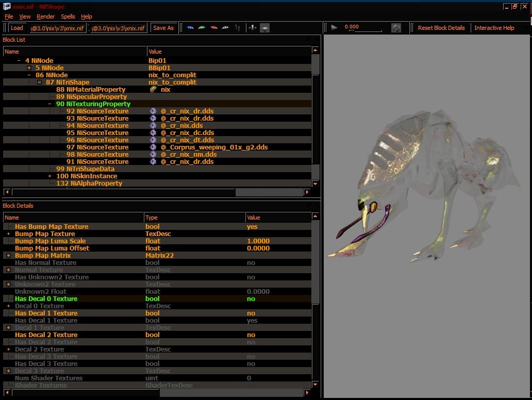Click the Value column header in Block List

coord(229,52)
